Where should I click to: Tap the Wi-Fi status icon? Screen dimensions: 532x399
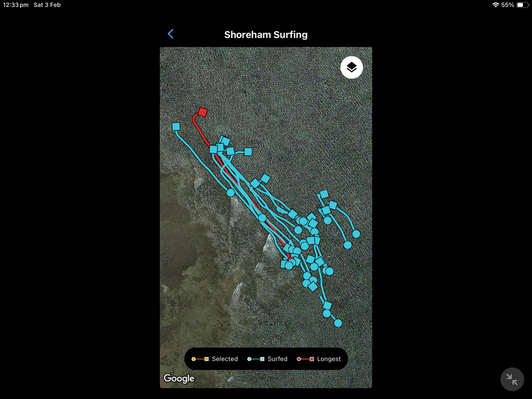495,5
